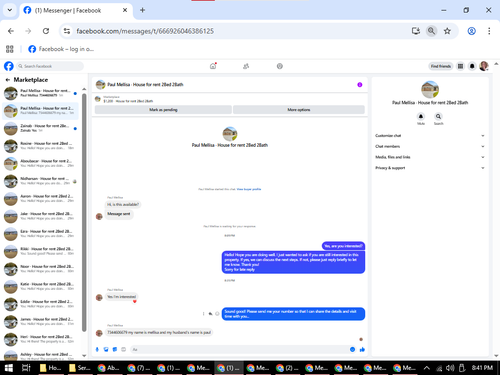Click the Search Facebook field
The width and height of the screenshot is (500, 375).
(x=50, y=66)
